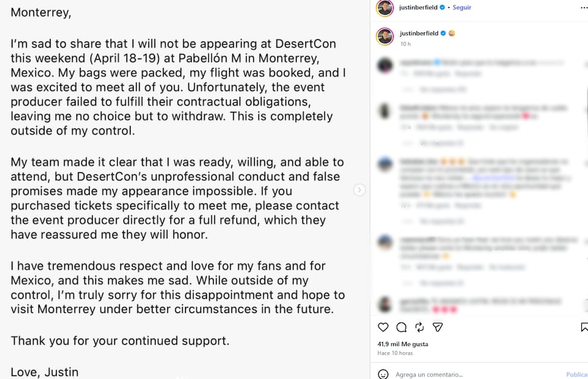Viewport: 588px width, 379px height.
Task: Click Seguir to follow justinberfield
Action: [x=462, y=7]
